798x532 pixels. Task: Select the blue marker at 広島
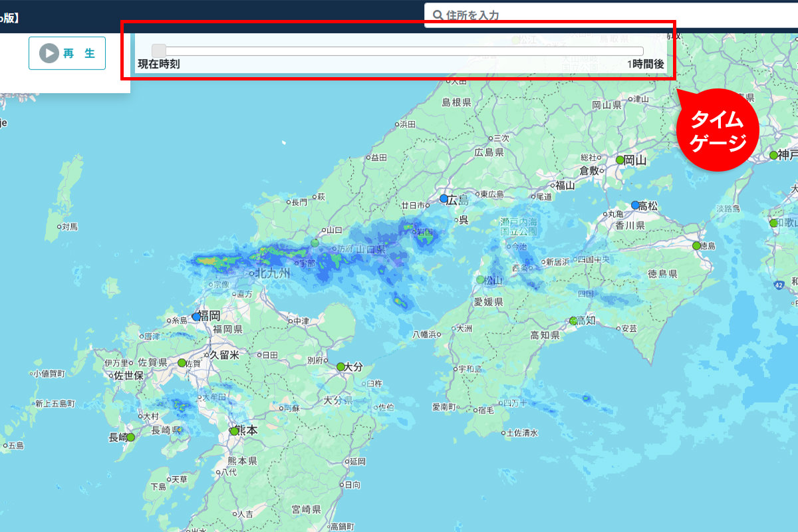click(444, 199)
